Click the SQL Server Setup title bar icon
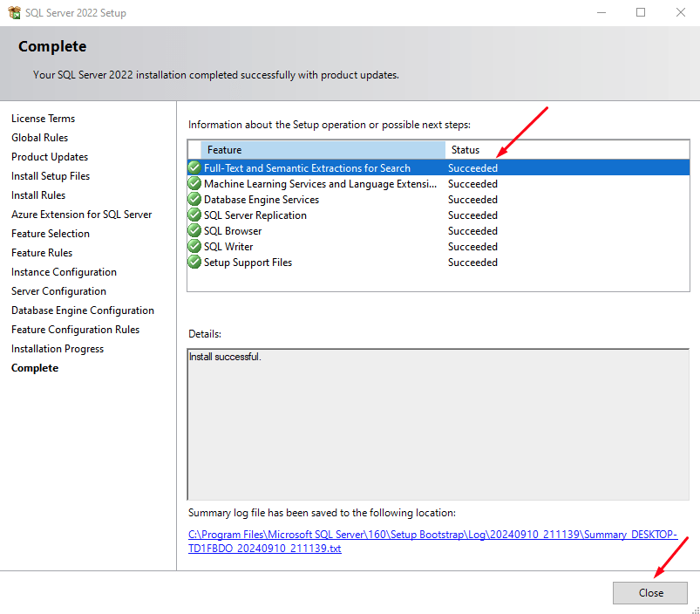 tap(14, 12)
